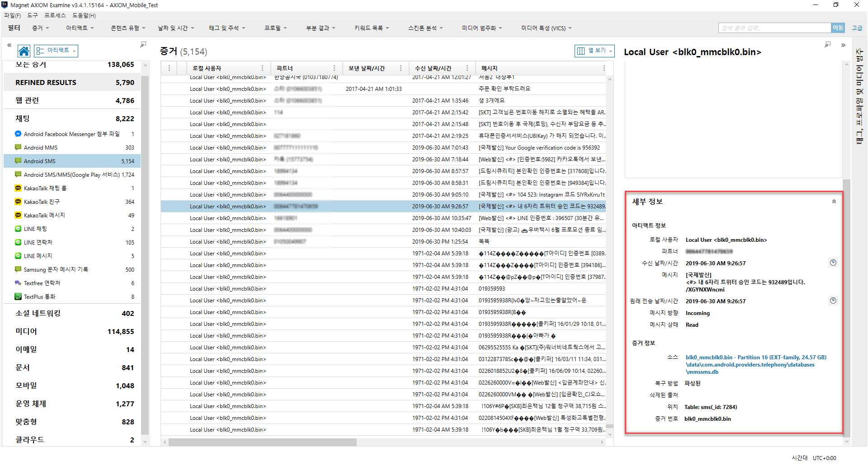This screenshot has height=470, width=868.
Task: Select the row with Instagram code message
Action: pyautogui.click(x=383, y=194)
